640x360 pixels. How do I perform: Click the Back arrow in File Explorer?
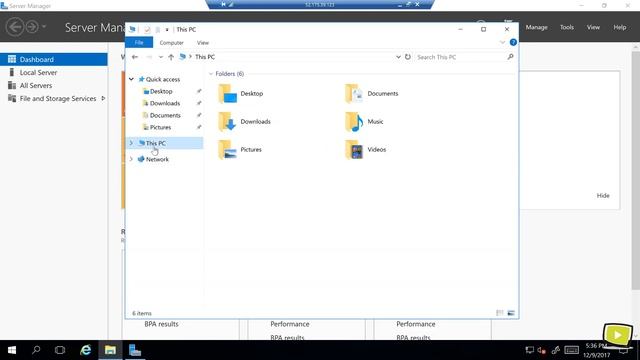click(135, 57)
